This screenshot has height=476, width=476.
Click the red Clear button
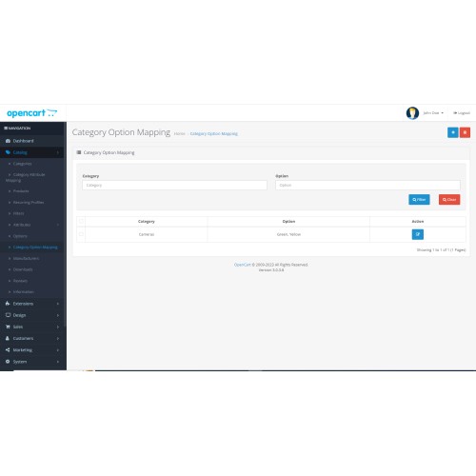pyautogui.click(x=449, y=200)
